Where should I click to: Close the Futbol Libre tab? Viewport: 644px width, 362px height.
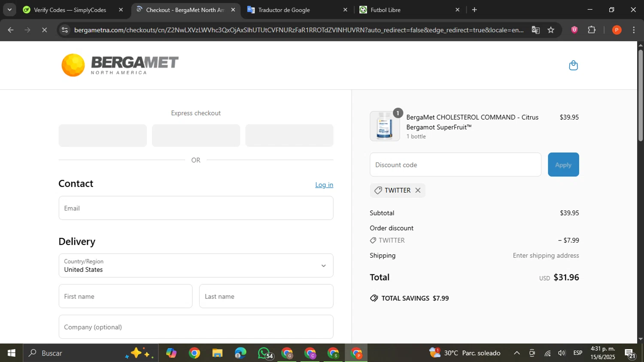[x=457, y=10]
